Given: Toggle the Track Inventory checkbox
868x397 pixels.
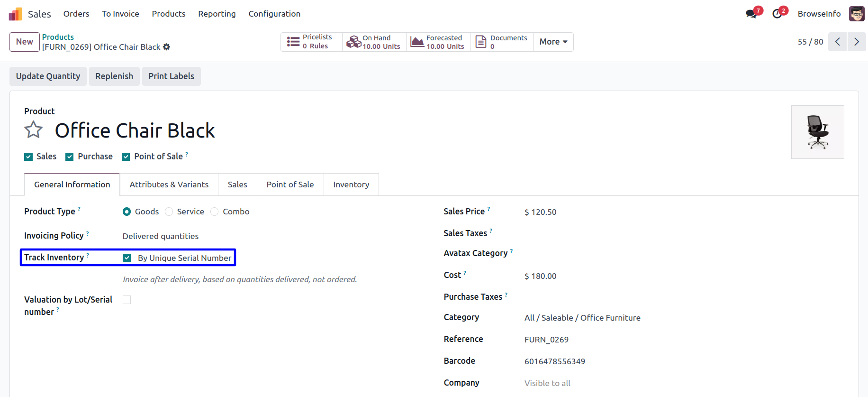Looking at the screenshot, I should click(x=127, y=258).
